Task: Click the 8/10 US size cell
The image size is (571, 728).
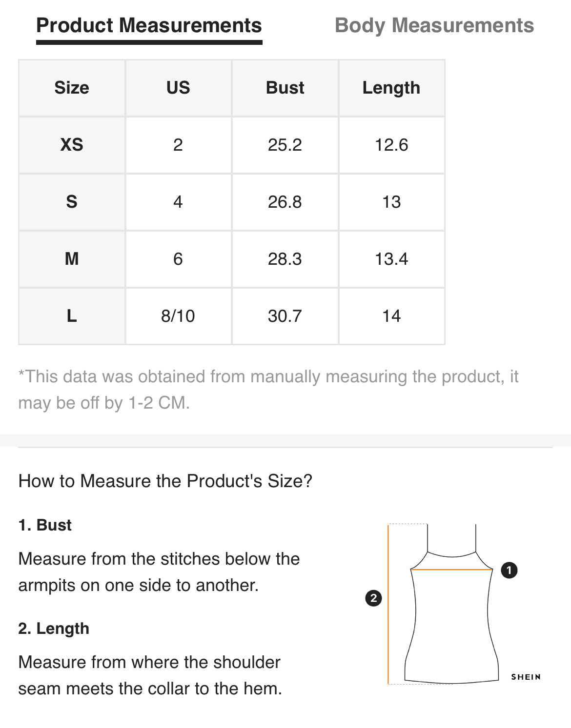Action: click(178, 316)
